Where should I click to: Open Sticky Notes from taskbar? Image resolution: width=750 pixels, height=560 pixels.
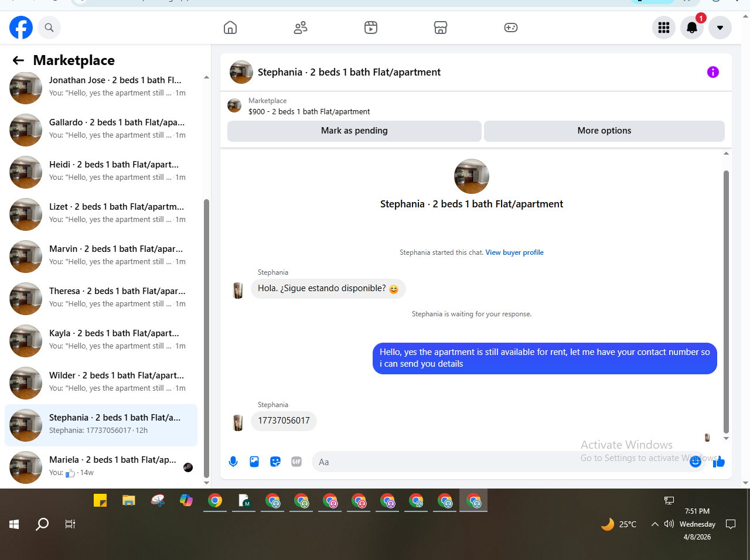coord(100,500)
